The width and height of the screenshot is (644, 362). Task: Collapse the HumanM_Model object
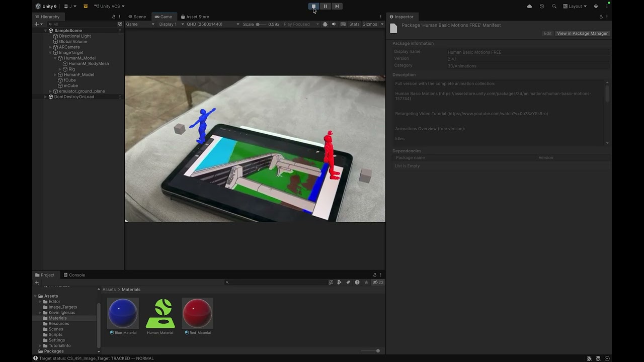coord(55,58)
